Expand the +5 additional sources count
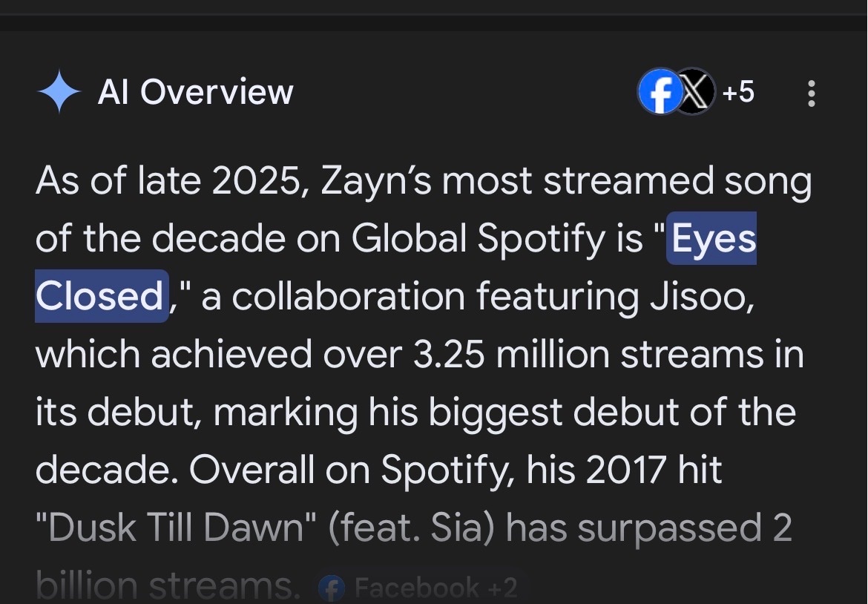The width and height of the screenshot is (868, 604). 738,93
